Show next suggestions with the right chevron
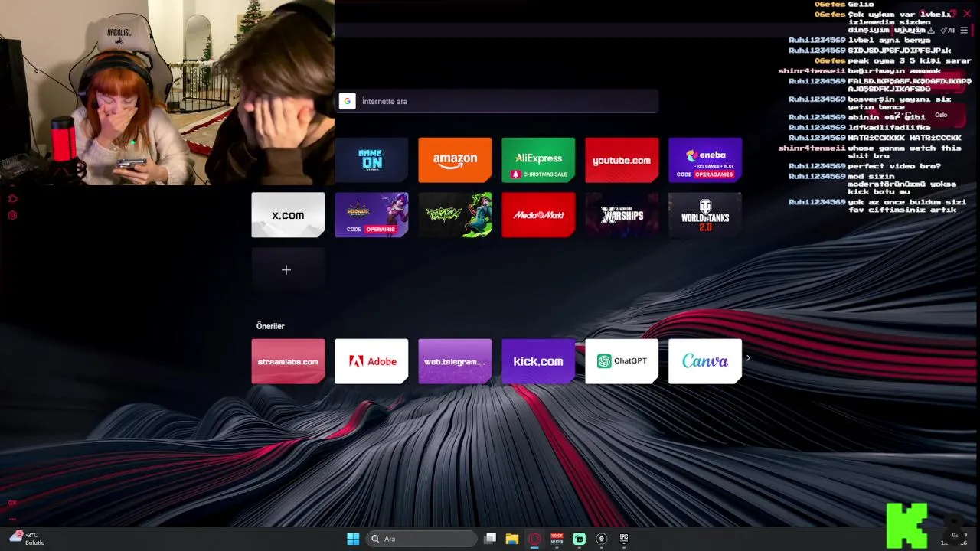 (x=748, y=357)
